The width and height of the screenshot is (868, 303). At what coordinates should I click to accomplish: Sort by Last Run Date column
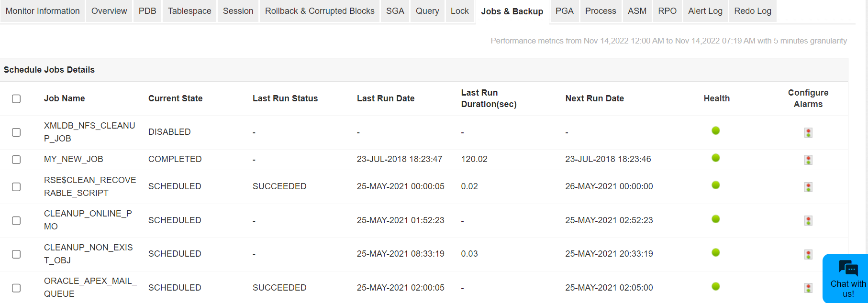[386, 98]
